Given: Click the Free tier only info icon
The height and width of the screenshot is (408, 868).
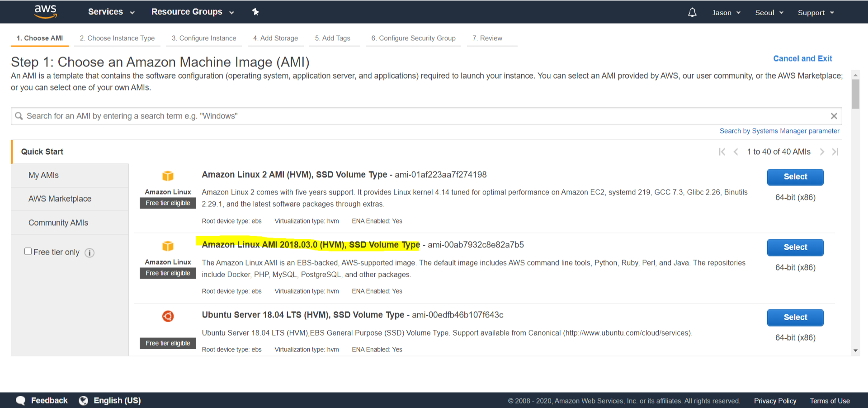Looking at the screenshot, I should (x=90, y=253).
